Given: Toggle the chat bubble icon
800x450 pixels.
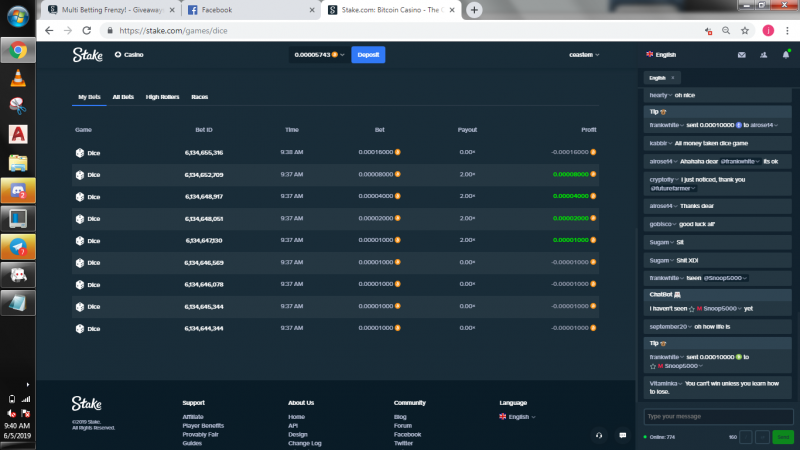Looking at the screenshot, I should 622,435.
